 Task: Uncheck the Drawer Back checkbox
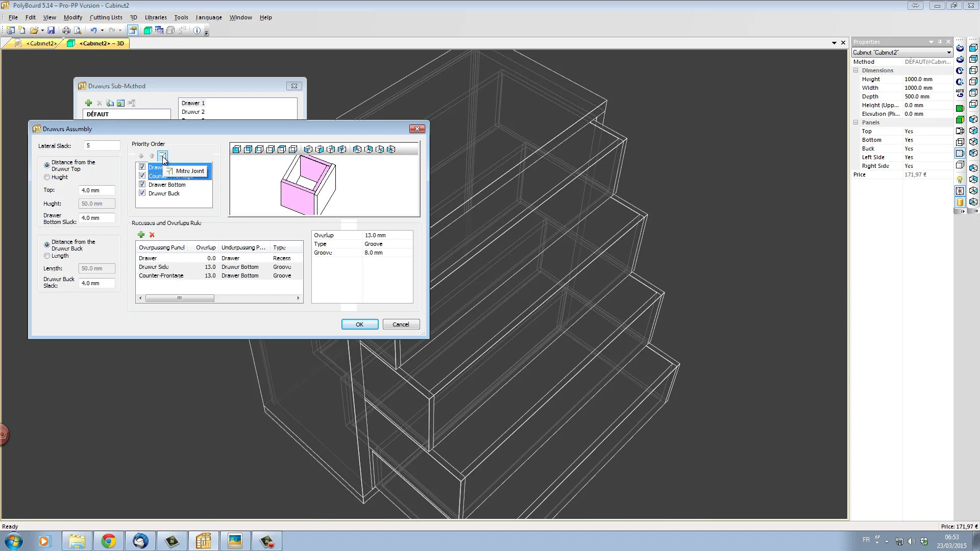142,193
